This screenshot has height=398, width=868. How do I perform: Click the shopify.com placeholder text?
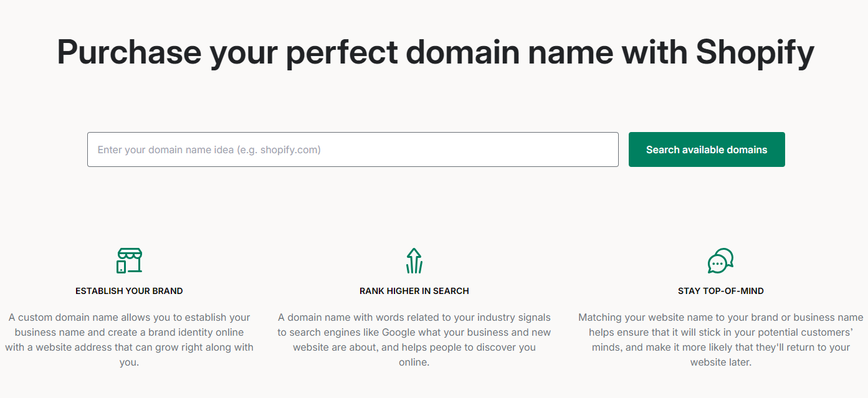(x=290, y=149)
